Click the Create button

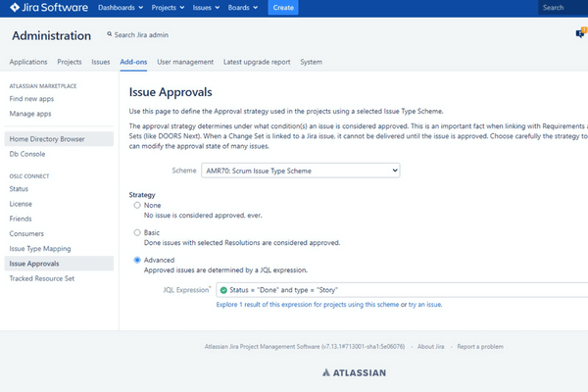(x=283, y=8)
